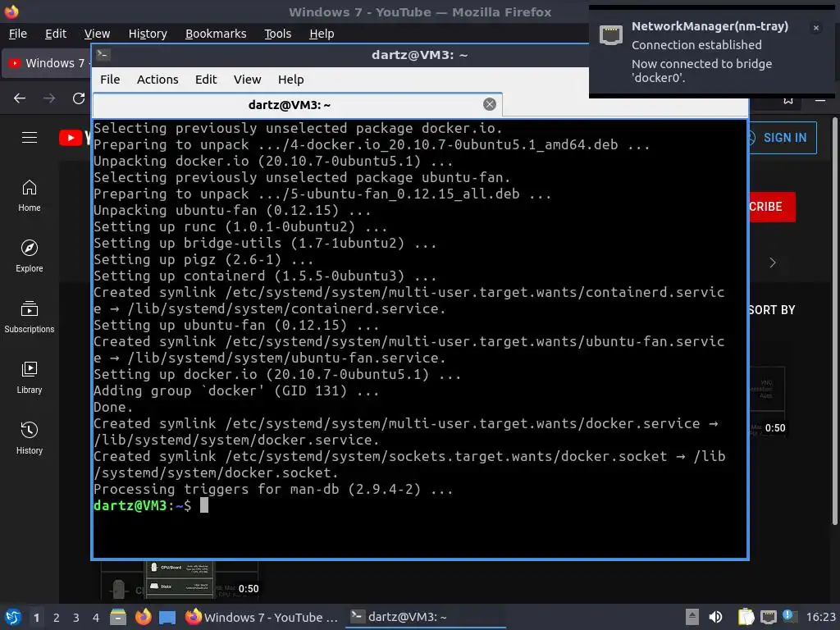This screenshot has width=840, height=630.
Task: Click the terminal icon in the window title bar
Action: [x=103, y=55]
